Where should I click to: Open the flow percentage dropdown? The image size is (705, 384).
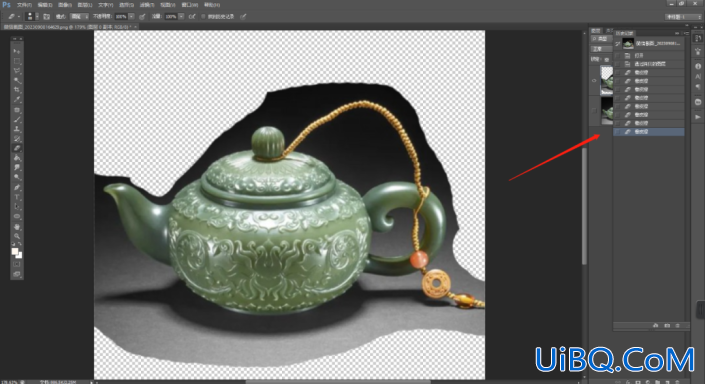click(181, 17)
